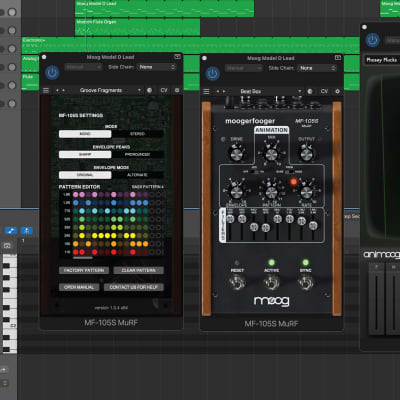Open hamburger menu in Beat Box plugin
This screenshot has height=400, width=400.
(207, 91)
